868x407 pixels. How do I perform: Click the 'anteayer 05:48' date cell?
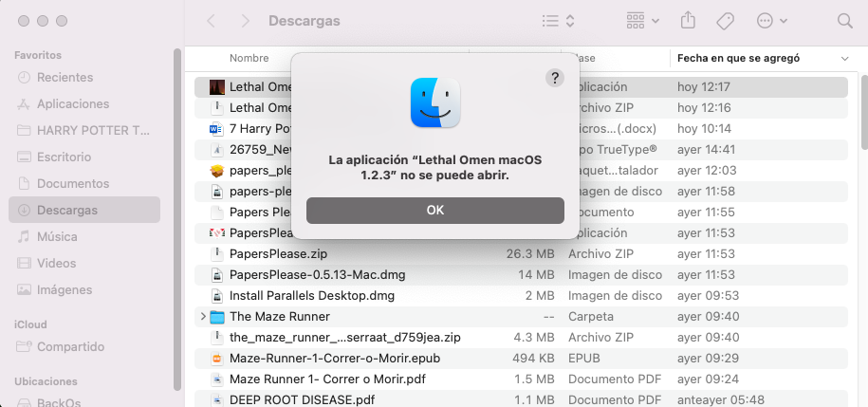(x=720, y=399)
